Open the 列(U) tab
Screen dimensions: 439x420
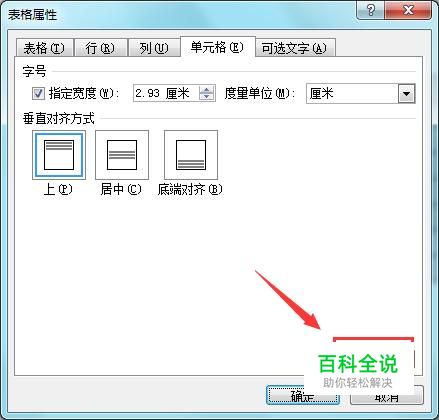tap(154, 48)
